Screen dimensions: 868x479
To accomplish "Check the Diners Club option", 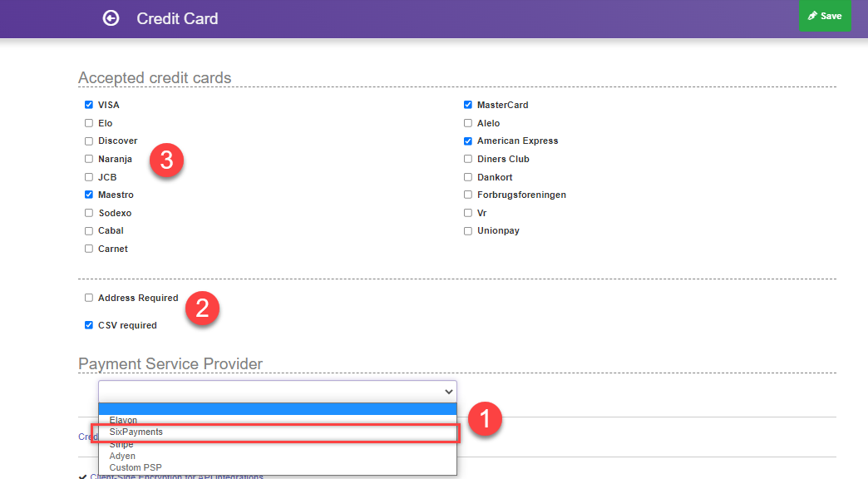I will 467,159.
